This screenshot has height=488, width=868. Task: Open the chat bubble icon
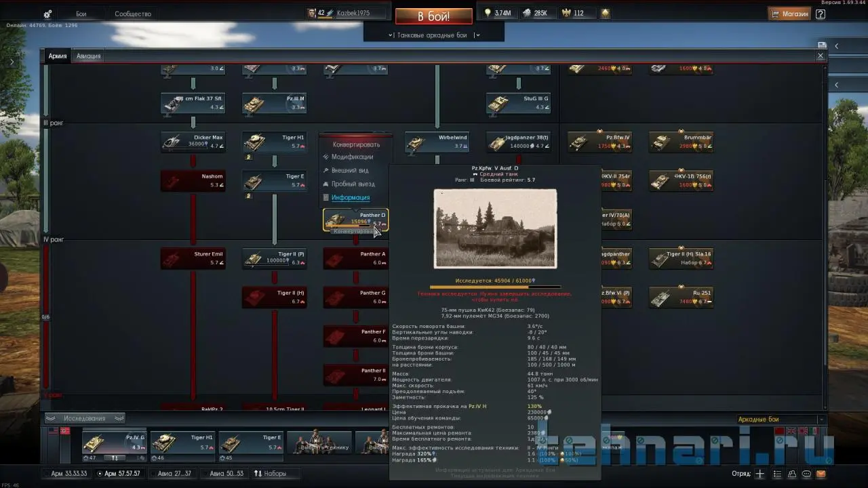(807, 474)
